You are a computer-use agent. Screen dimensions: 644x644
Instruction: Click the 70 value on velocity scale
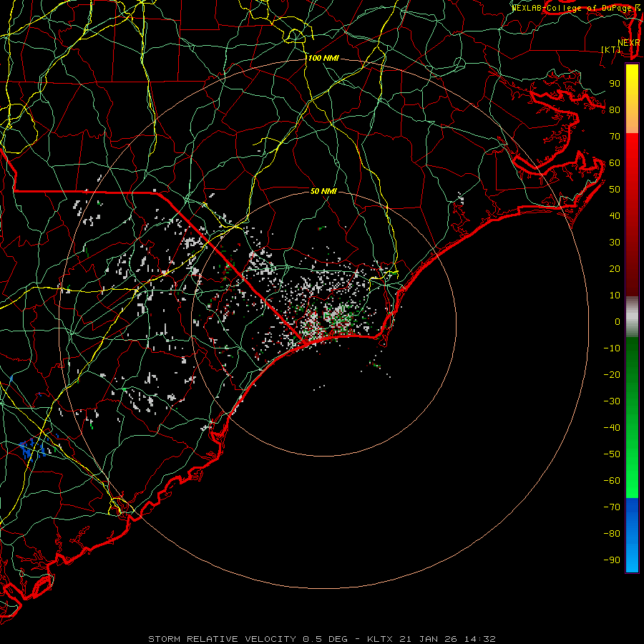[x=615, y=137]
